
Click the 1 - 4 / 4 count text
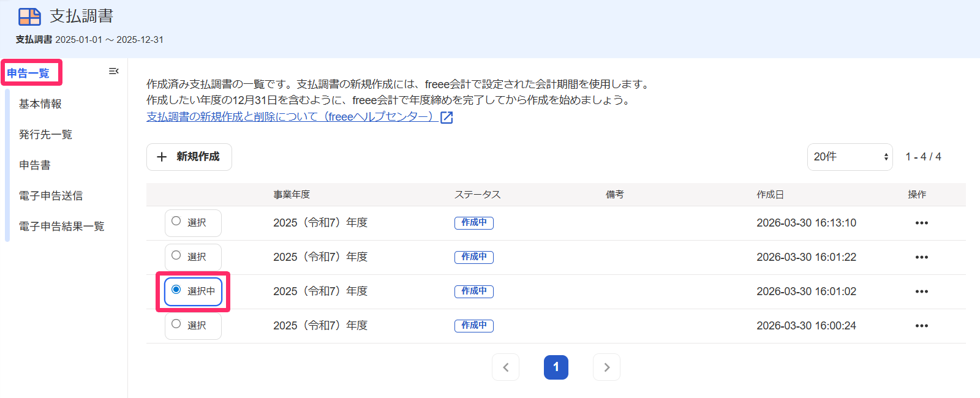click(x=923, y=157)
